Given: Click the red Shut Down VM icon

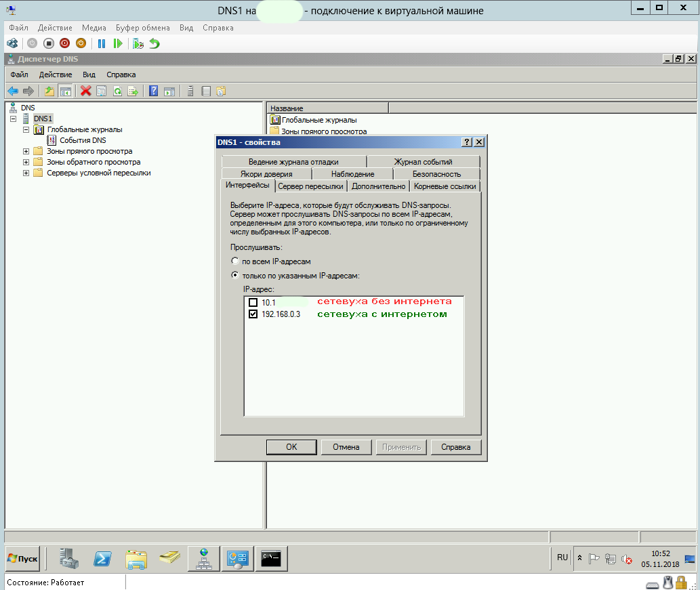Looking at the screenshot, I should (x=65, y=43).
